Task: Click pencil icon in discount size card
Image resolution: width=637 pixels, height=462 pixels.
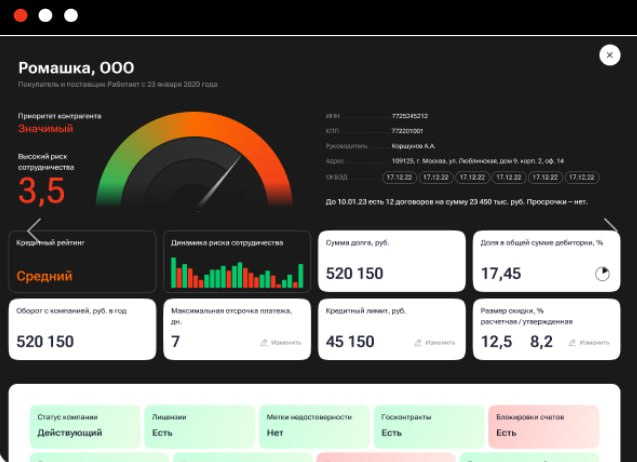Action: (572, 343)
